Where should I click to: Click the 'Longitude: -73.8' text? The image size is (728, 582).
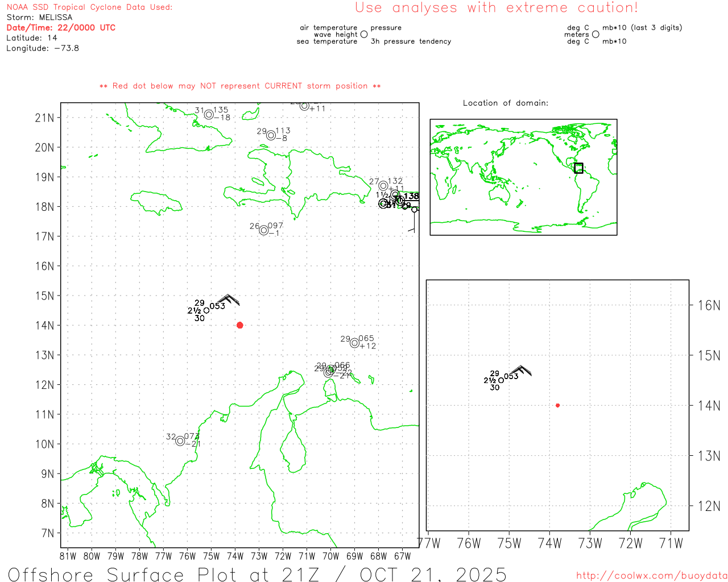[43, 48]
